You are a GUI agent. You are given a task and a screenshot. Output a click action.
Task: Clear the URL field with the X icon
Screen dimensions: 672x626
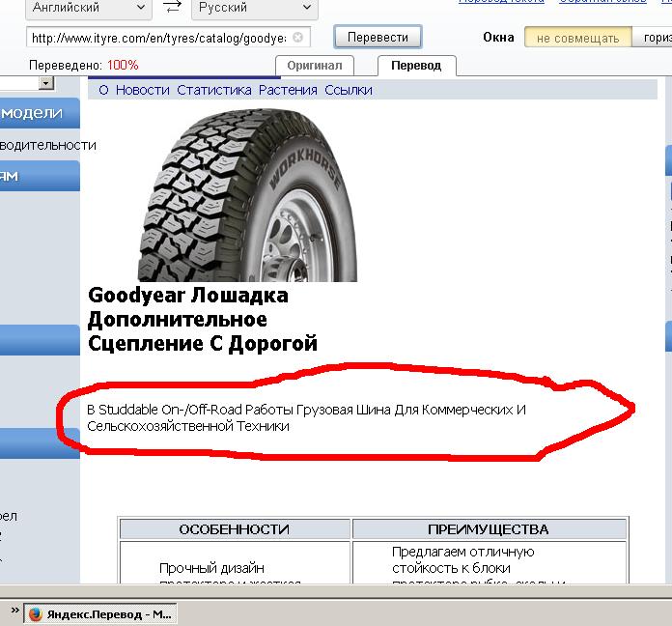pos(297,38)
